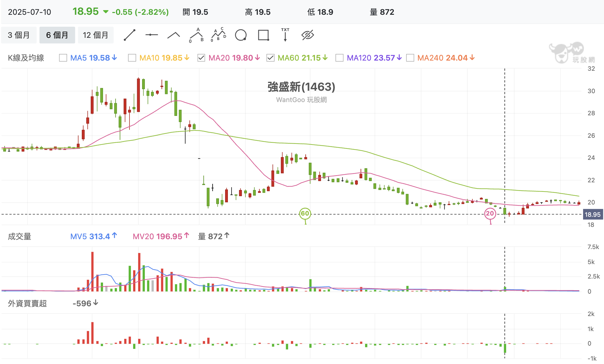Screen dimensions: 604x364
Task: Select the horizontal line tool
Action: pos(151,35)
